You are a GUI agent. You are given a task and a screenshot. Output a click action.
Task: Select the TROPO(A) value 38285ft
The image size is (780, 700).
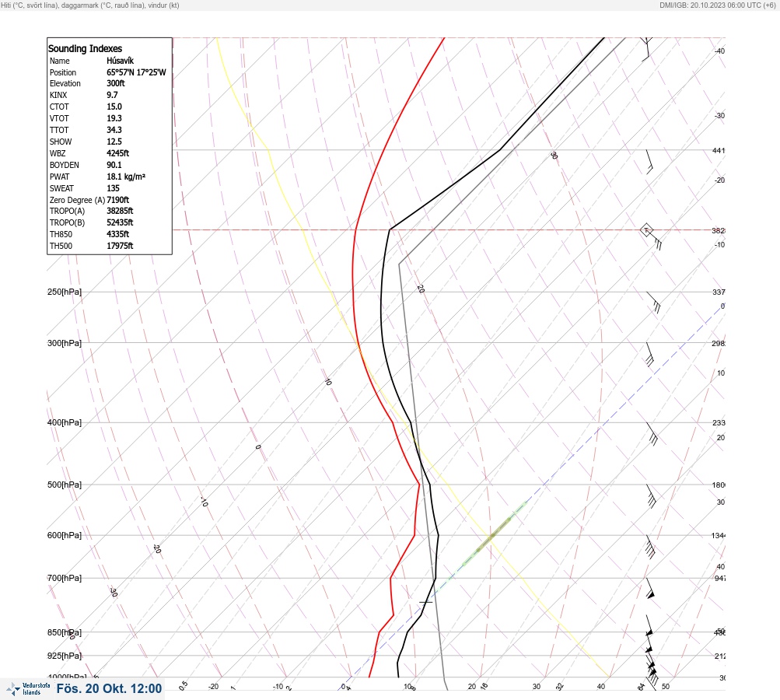(x=120, y=211)
